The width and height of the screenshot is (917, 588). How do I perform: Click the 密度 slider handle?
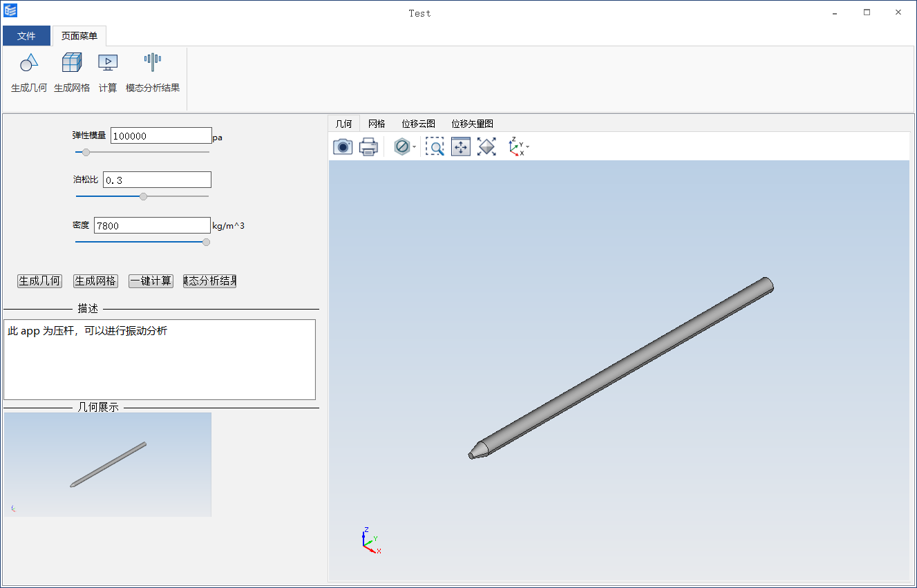tap(206, 242)
